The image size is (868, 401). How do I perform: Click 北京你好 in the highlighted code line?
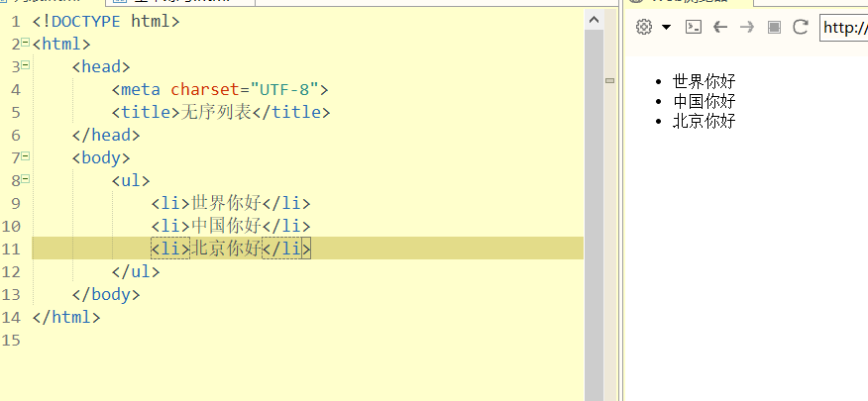coord(226,249)
